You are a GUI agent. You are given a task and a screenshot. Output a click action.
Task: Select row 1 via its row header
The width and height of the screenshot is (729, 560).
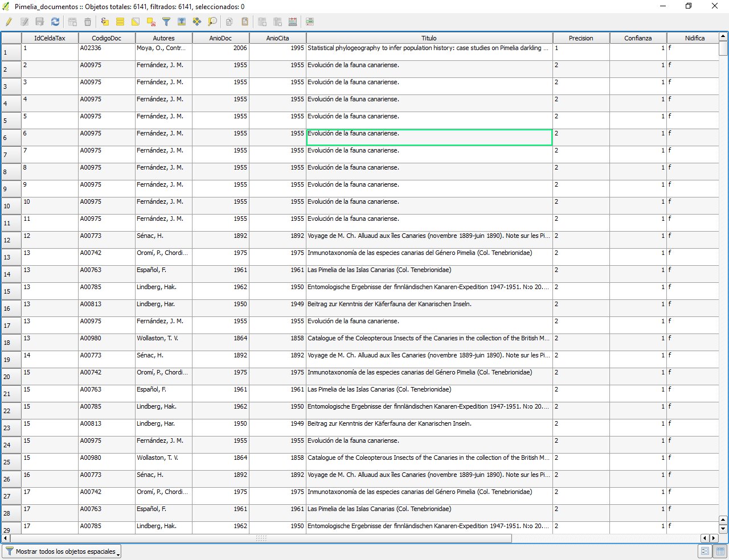[11, 52]
